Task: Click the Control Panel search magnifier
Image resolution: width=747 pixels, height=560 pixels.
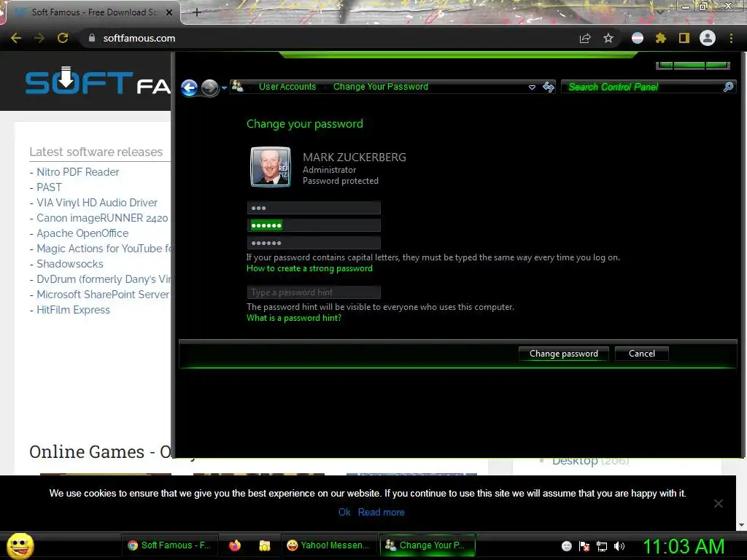Action: pos(728,87)
